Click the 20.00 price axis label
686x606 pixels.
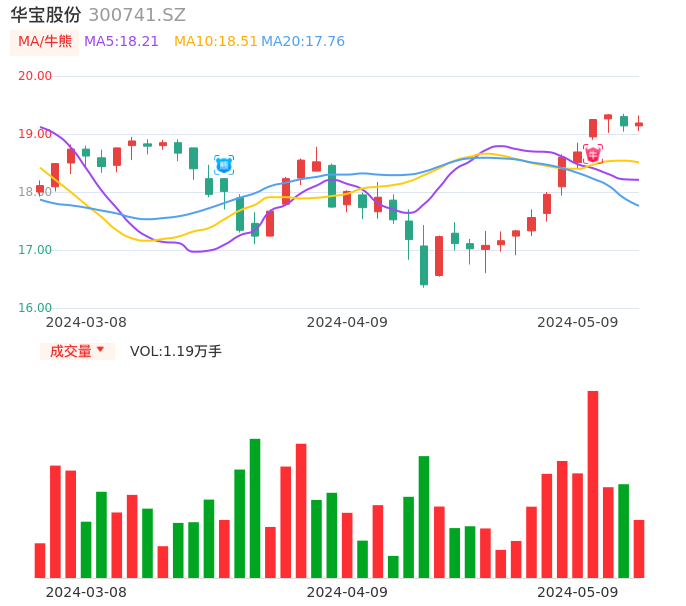click(x=35, y=76)
